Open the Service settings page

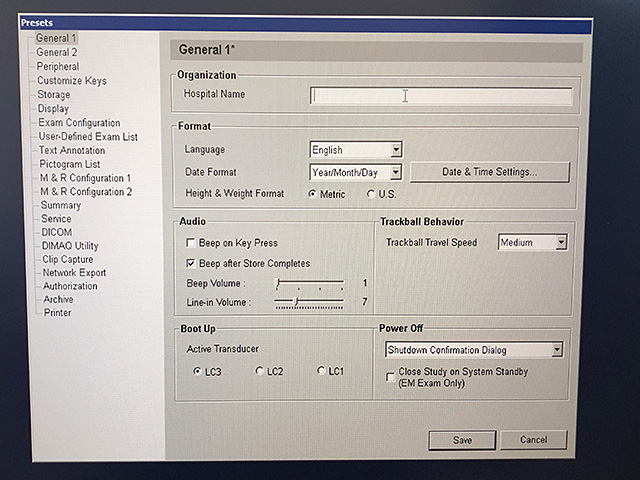coord(56,218)
